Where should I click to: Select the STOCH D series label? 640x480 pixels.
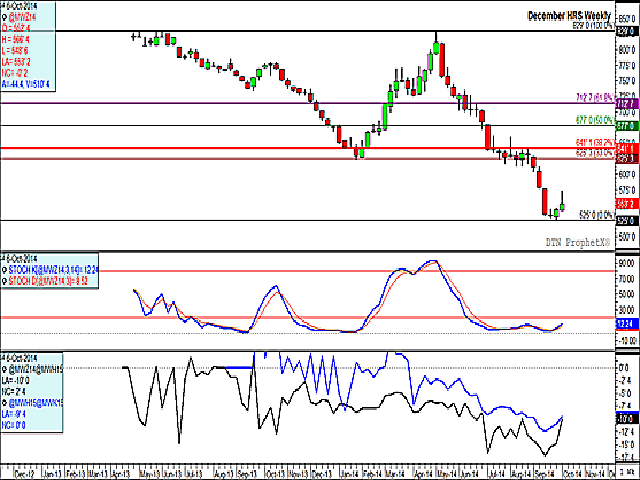click(x=48, y=281)
